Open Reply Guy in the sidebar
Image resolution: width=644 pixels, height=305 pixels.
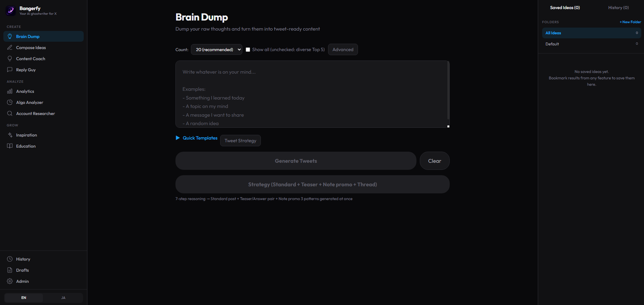pos(26,70)
